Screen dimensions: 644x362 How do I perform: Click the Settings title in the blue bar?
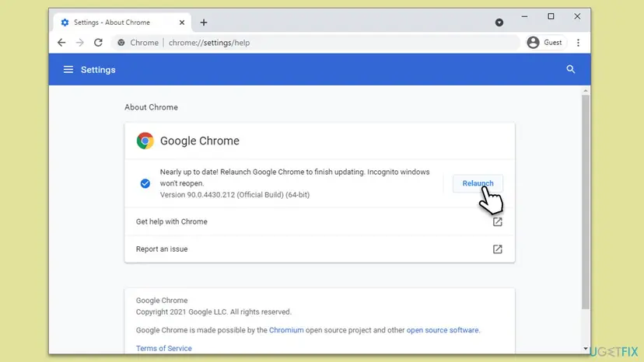[98, 70]
